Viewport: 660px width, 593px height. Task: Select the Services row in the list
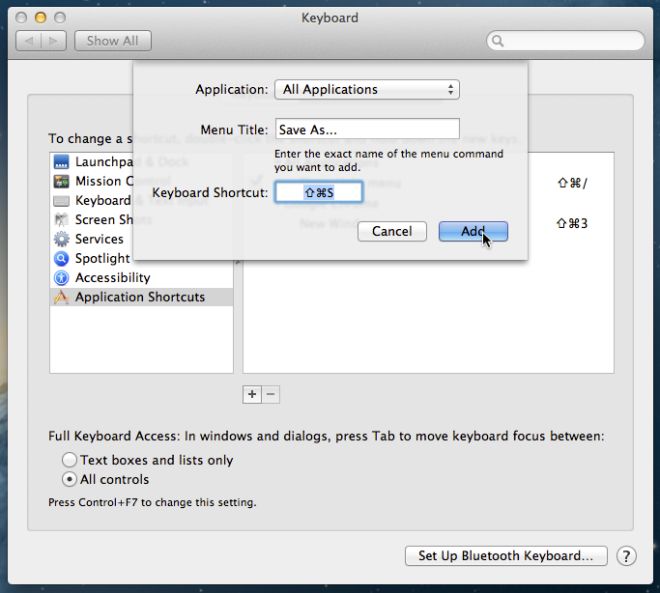click(x=141, y=239)
